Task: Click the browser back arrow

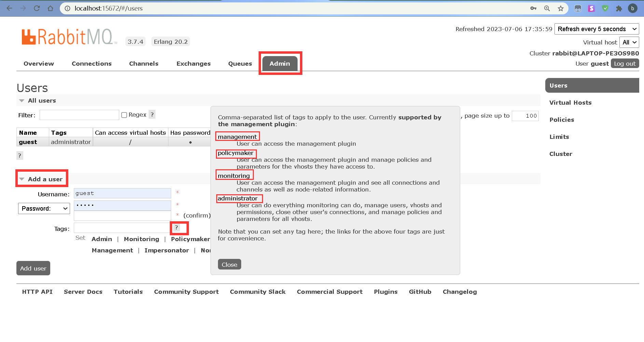Action: [10, 8]
